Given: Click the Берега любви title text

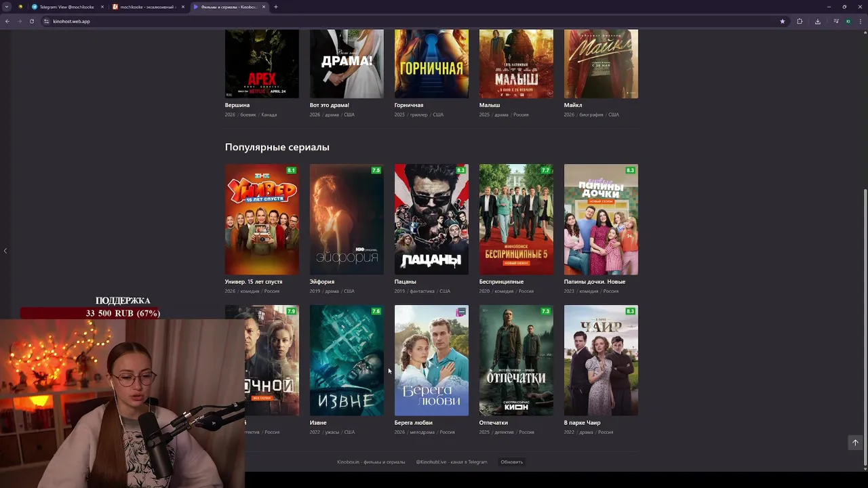Looking at the screenshot, I should 414,422.
